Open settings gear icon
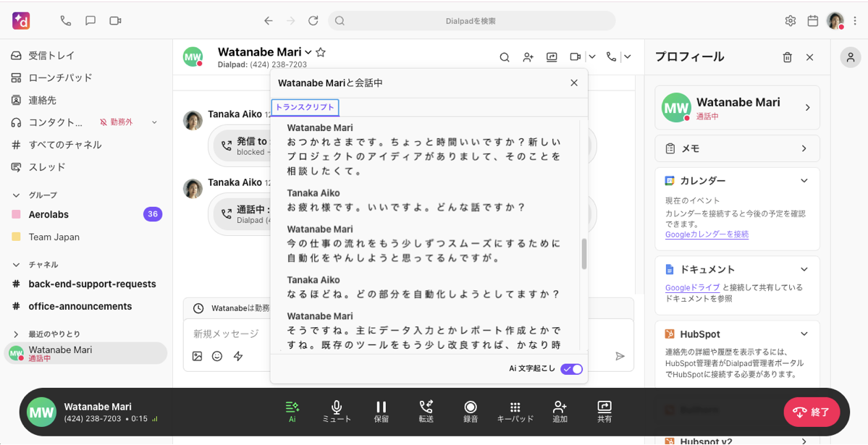 point(791,21)
